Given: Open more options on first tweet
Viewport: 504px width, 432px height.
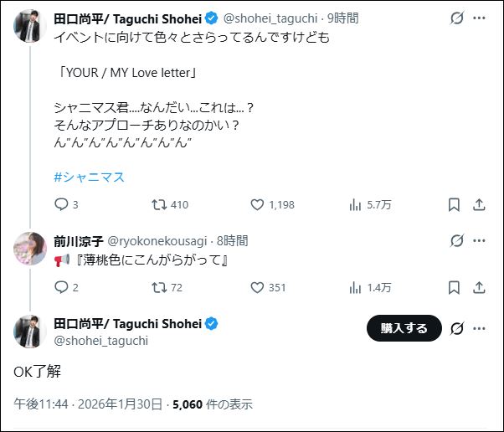Looking at the screenshot, I should pos(480,18).
